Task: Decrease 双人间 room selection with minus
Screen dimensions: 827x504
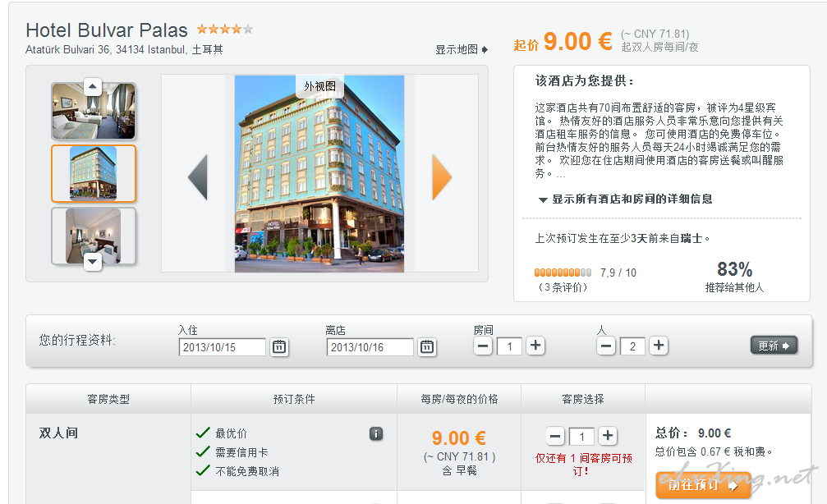Action: click(555, 436)
